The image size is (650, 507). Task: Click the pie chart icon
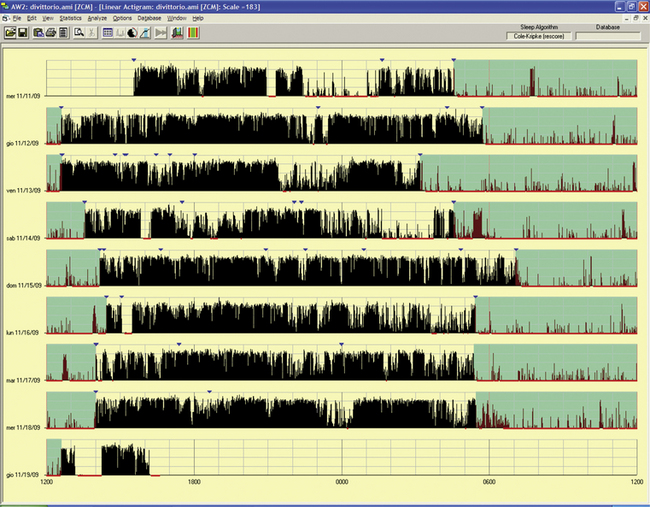click(x=132, y=33)
